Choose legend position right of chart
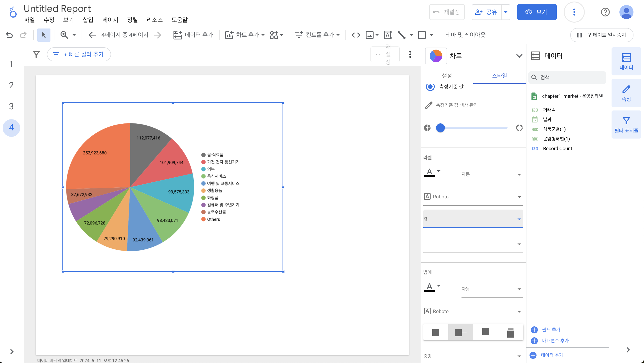Screen dimensions: 644x363 [460, 332]
